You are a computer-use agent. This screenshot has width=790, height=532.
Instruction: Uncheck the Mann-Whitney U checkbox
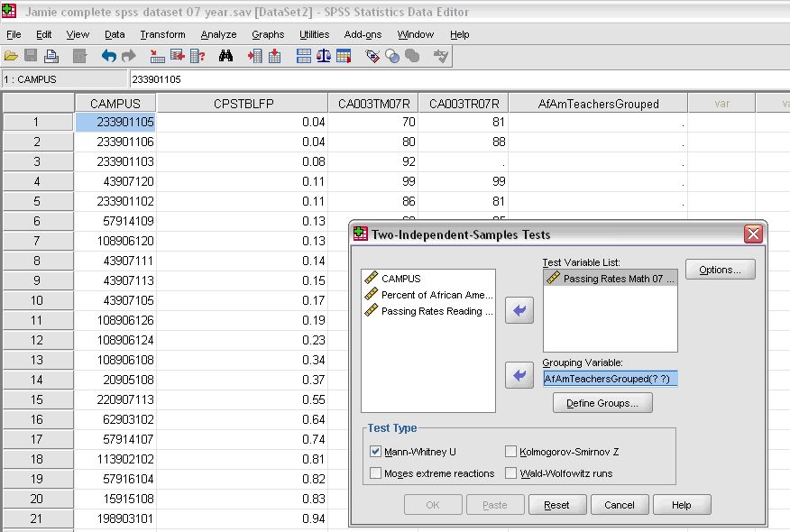pyautogui.click(x=376, y=451)
